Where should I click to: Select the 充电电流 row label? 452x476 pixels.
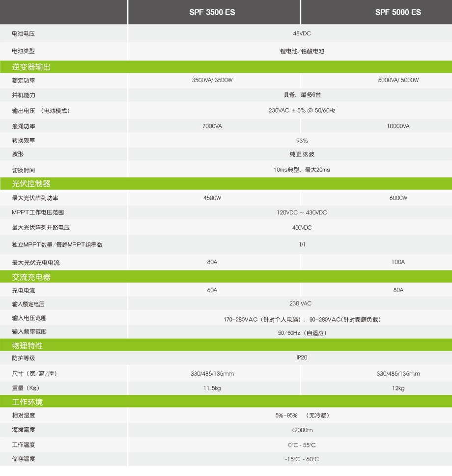click(24, 291)
